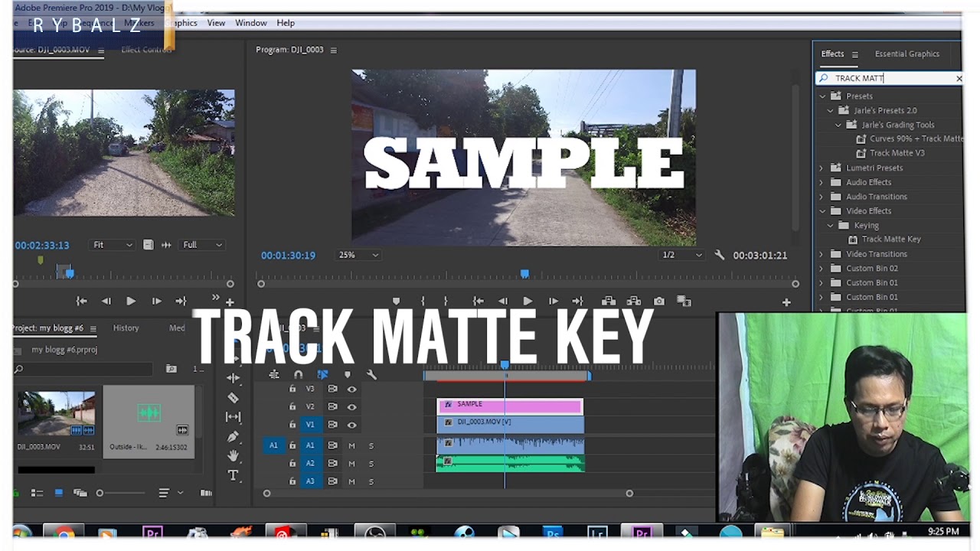Open playback resolution 1/2 dropdown

tap(682, 255)
